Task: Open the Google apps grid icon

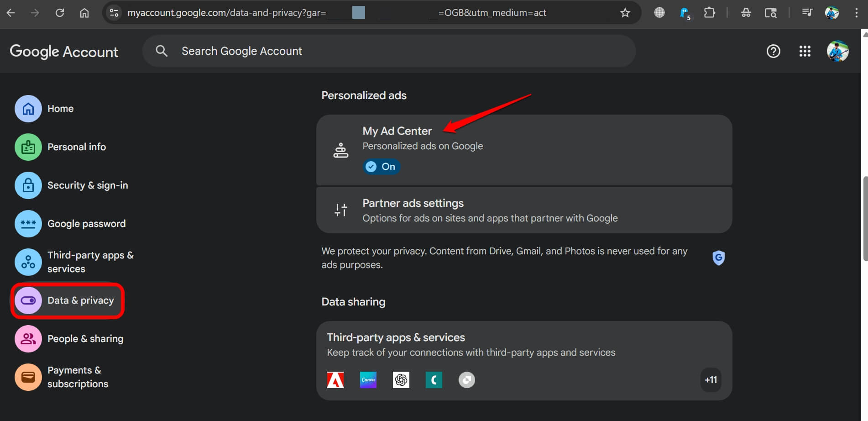Action: (805, 51)
